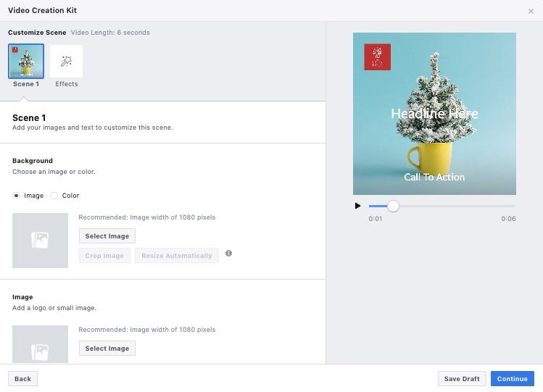543x392 pixels.
Task: Open the Effects magic wand tab
Action: click(x=66, y=62)
